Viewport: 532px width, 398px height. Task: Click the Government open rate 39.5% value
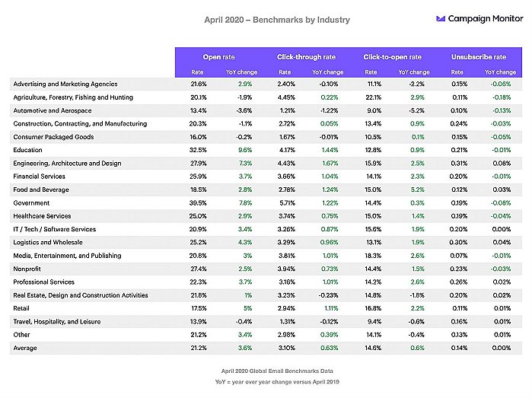198,203
